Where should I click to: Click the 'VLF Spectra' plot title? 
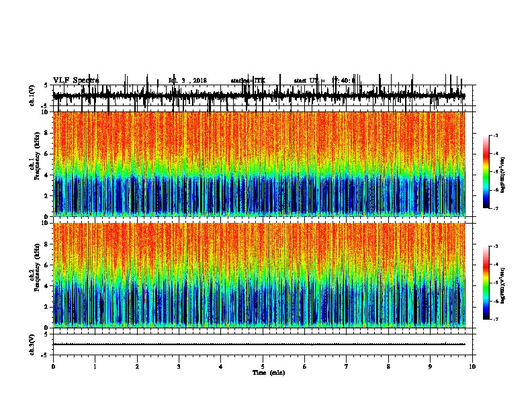click(76, 81)
